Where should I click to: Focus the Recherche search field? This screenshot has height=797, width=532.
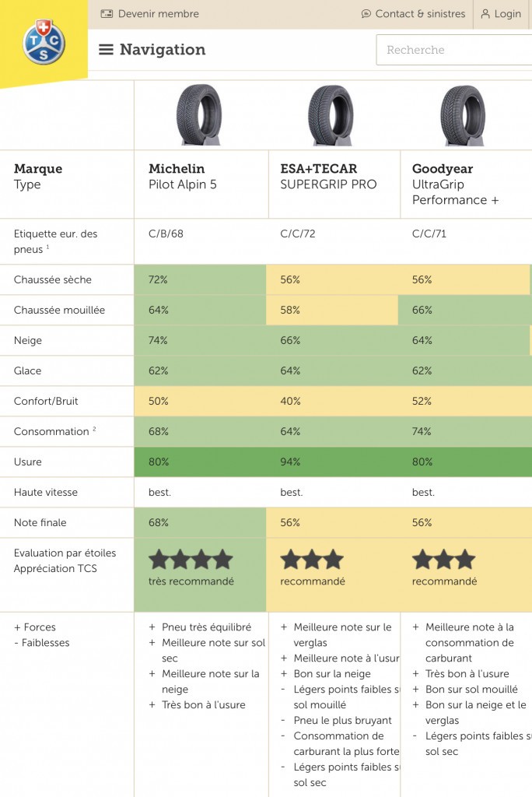point(453,50)
